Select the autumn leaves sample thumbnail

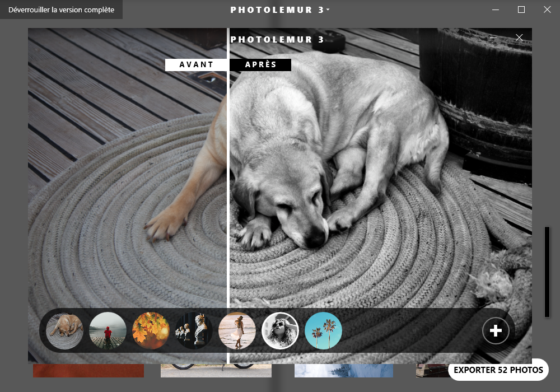click(x=151, y=330)
